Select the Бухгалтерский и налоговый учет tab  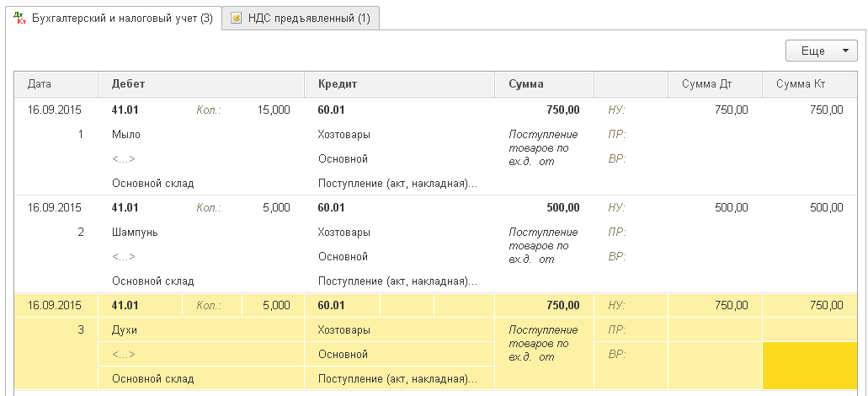pyautogui.click(x=121, y=19)
